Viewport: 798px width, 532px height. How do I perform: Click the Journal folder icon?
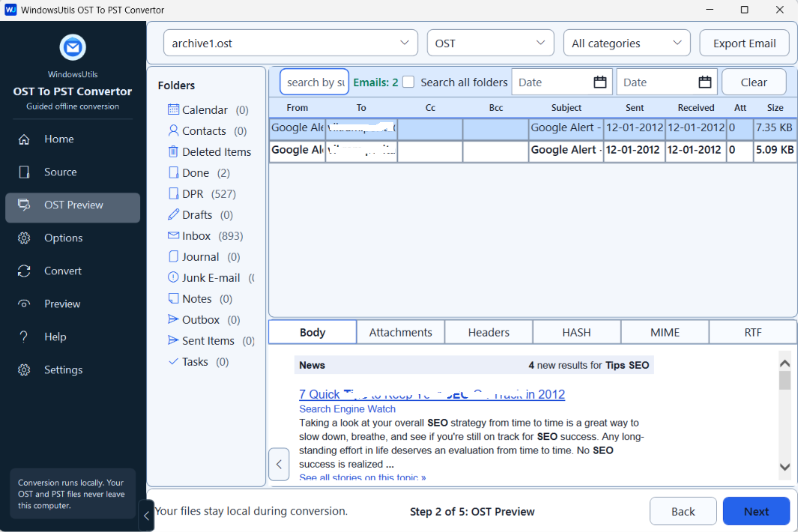[174, 256]
